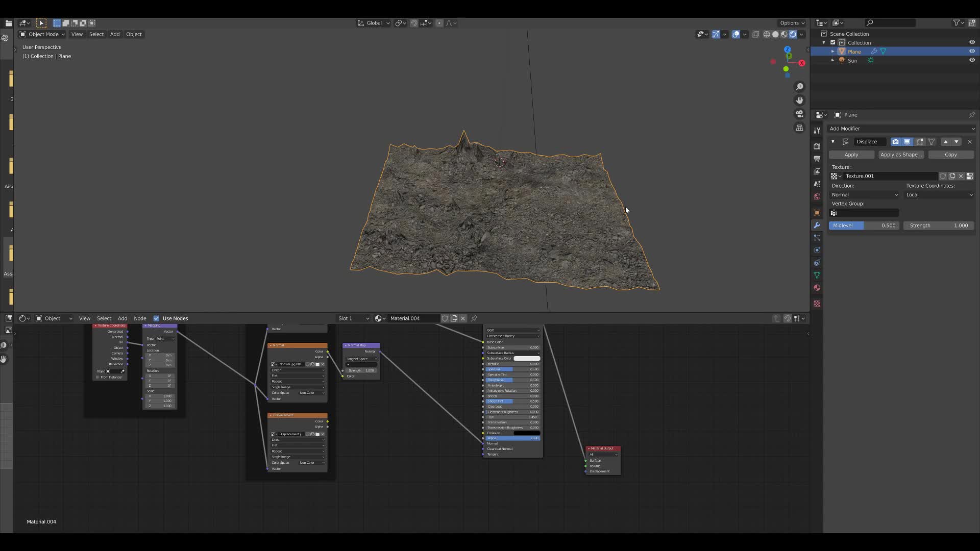
Task: Click the Midlevel slider field
Action: coord(864,226)
